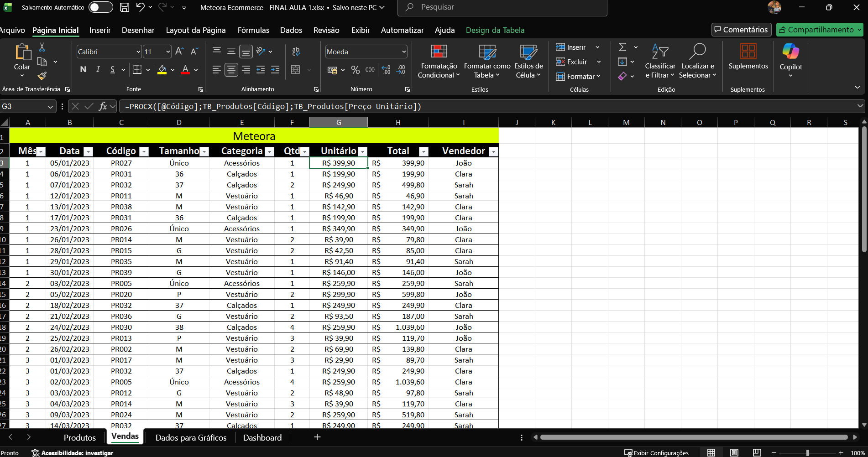
Task: Click the Compartilhamento button
Action: [x=820, y=30]
